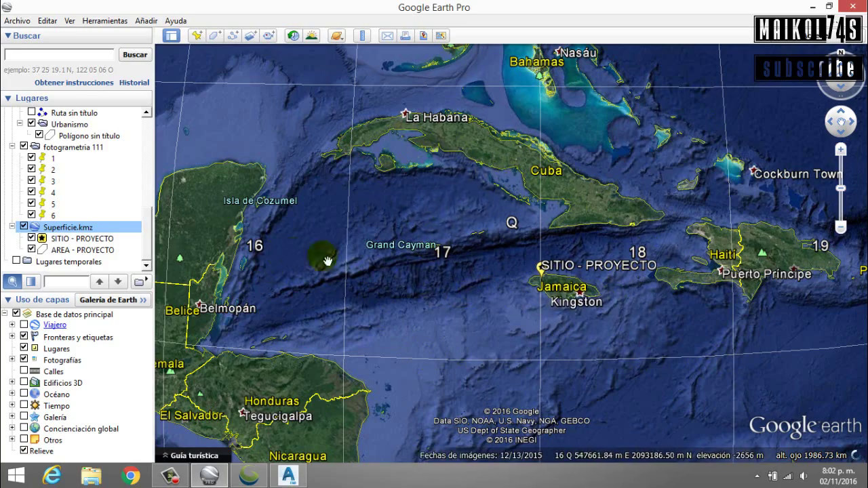868x488 pixels.
Task: Zoom in with the plus button
Action: tap(841, 150)
